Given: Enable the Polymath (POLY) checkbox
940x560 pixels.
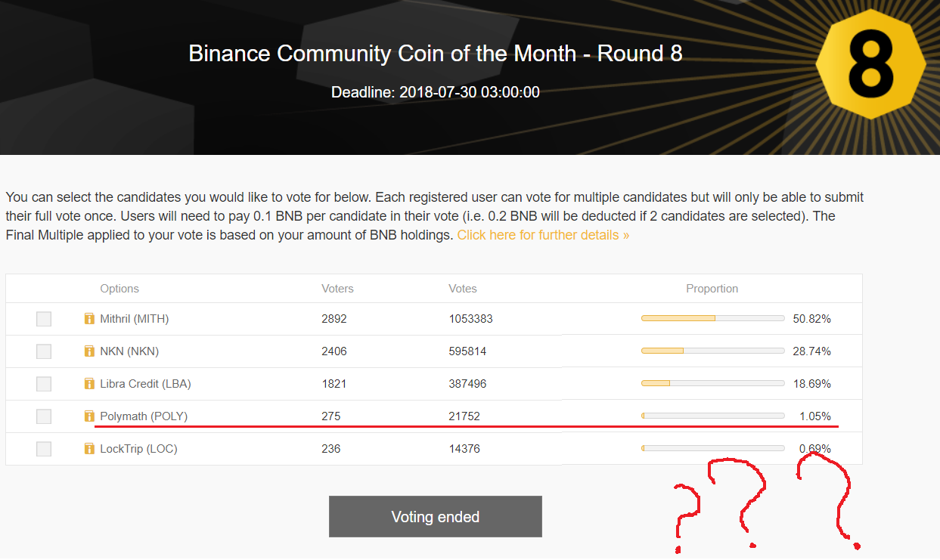Looking at the screenshot, I should [44, 416].
